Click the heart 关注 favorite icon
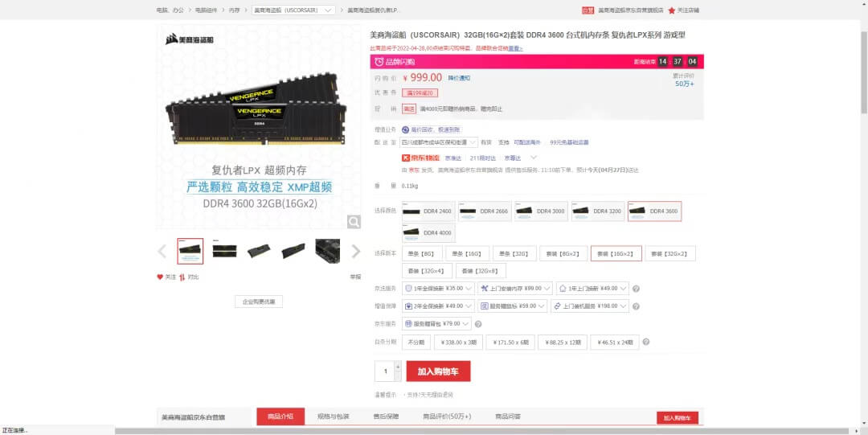 click(x=160, y=277)
